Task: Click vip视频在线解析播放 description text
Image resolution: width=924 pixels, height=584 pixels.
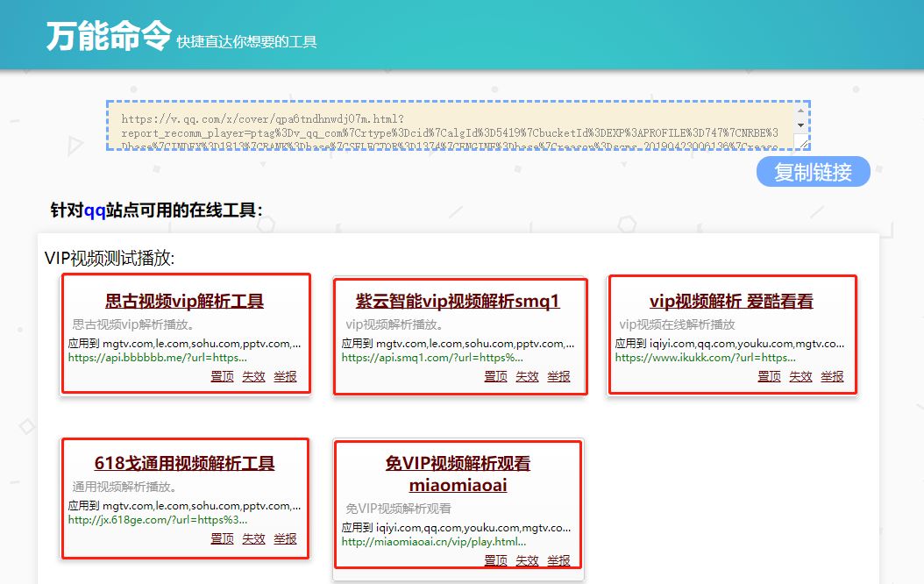Action: [677, 324]
